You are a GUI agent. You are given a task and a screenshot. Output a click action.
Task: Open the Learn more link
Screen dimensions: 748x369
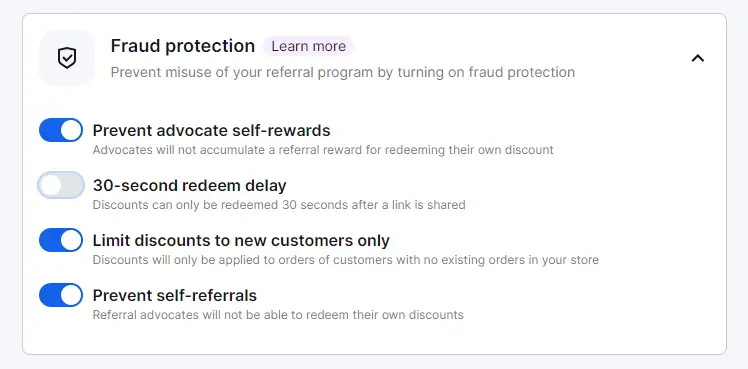(x=309, y=46)
